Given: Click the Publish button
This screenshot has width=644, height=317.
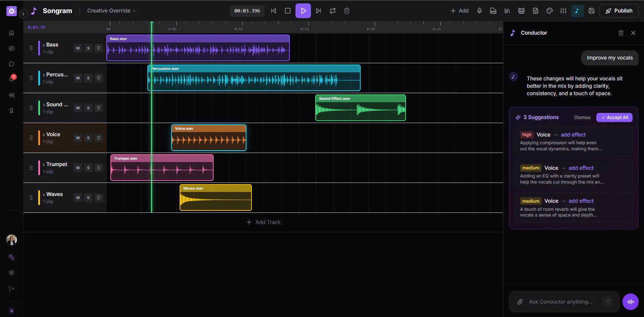Looking at the screenshot, I should [x=619, y=11].
